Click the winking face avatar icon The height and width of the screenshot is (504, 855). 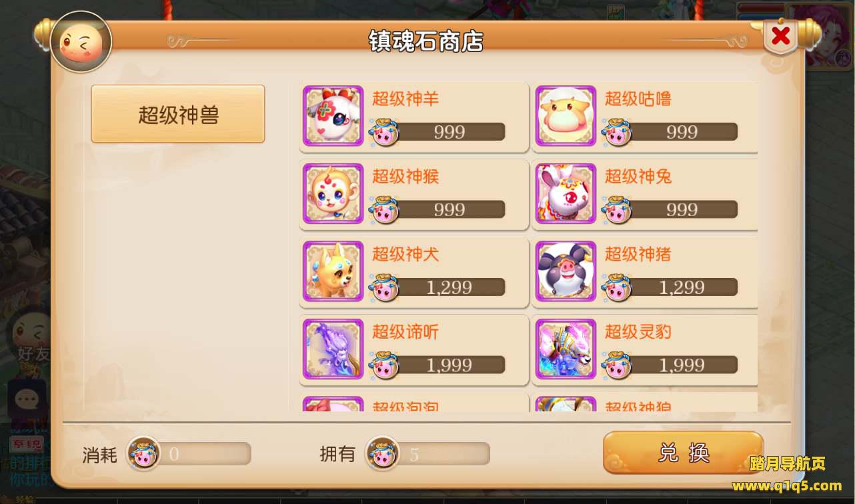point(81,41)
